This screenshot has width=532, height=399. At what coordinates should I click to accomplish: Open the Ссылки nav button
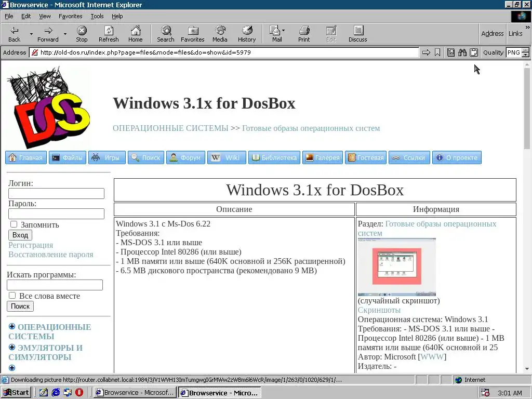click(x=409, y=157)
